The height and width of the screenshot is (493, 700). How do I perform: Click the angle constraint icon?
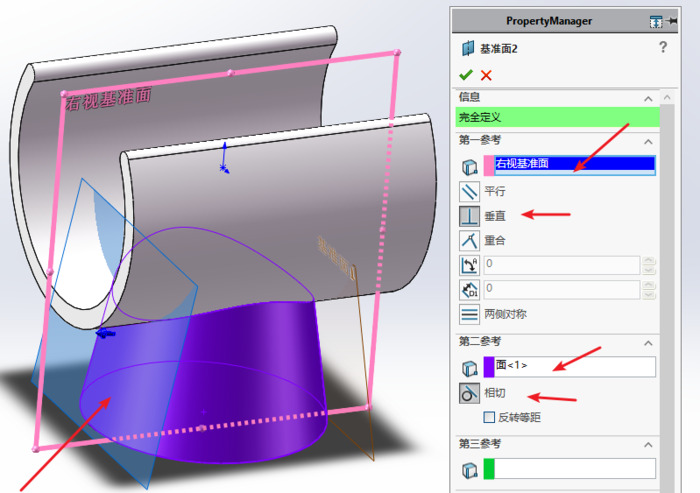469,265
